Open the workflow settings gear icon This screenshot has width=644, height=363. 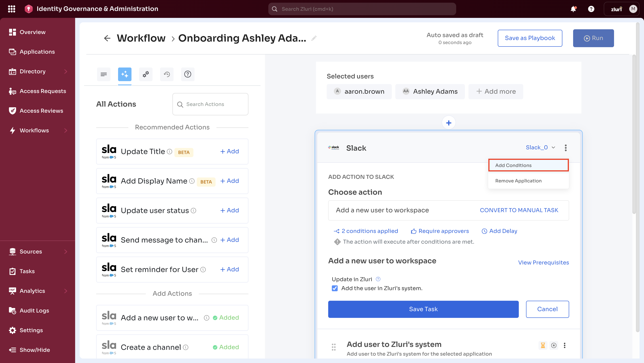tap(146, 74)
